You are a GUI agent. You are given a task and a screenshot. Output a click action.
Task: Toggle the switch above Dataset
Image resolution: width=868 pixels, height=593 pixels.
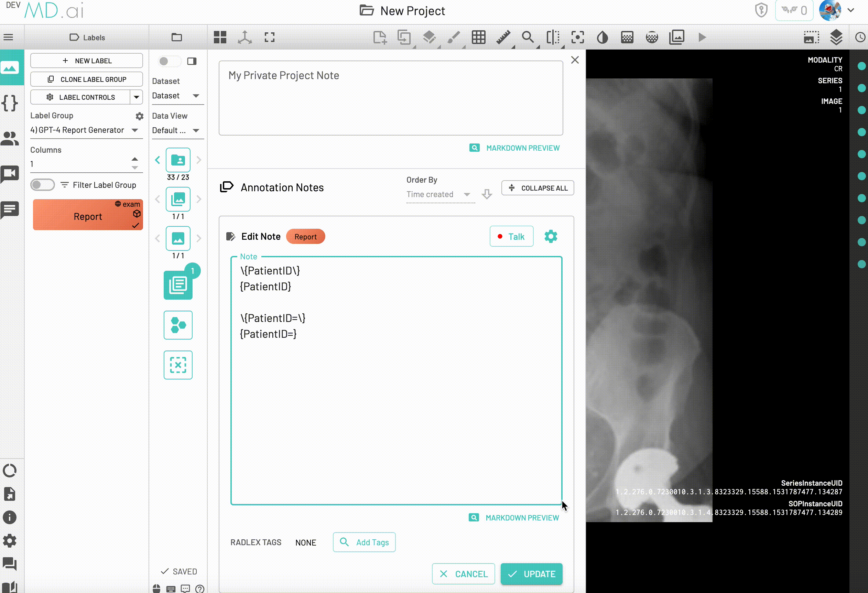pyautogui.click(x=169, y=61)
